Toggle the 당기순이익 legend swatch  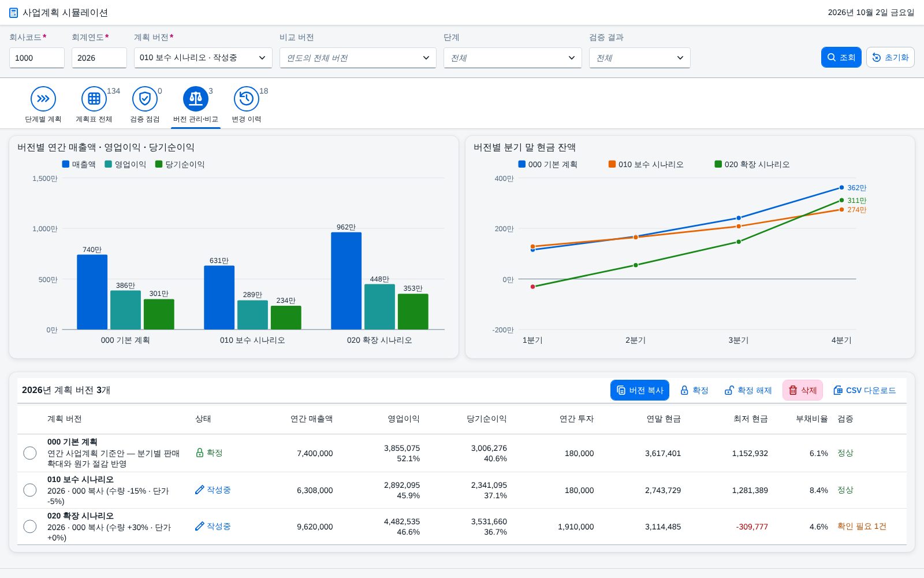coord(159,164)
